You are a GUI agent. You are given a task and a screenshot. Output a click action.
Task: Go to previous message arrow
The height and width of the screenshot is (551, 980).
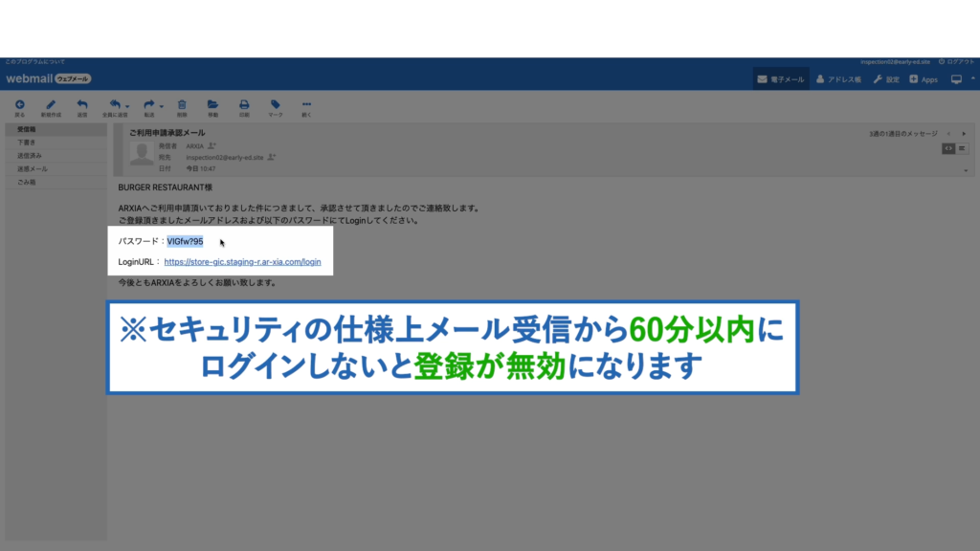(948, 134)
